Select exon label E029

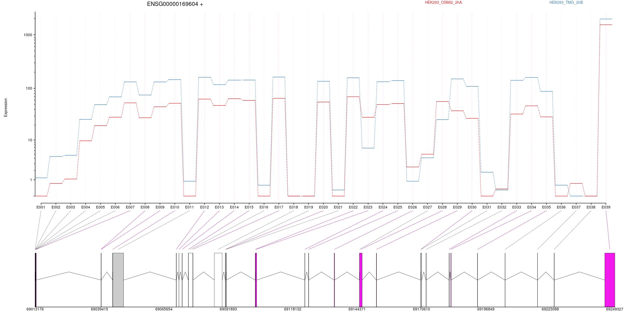click(x=457, y=207)
